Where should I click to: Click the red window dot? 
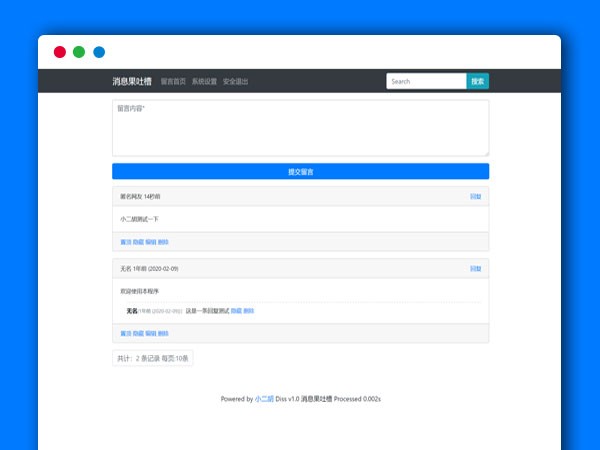click(60, 52)
